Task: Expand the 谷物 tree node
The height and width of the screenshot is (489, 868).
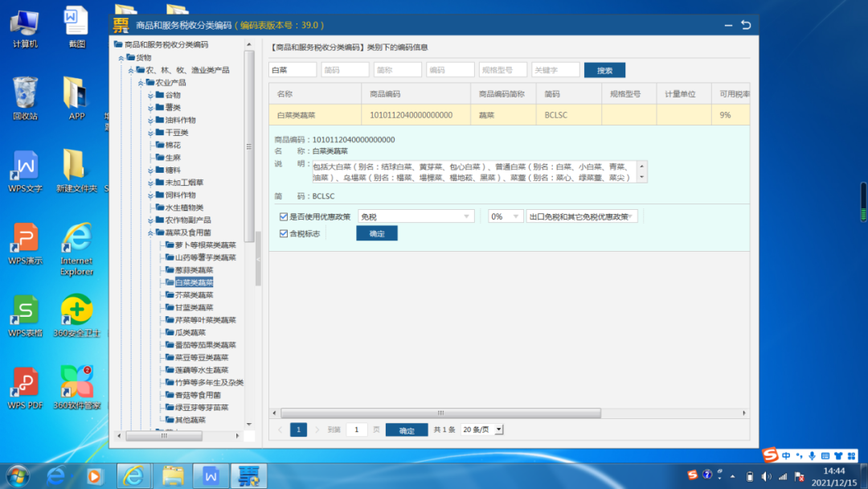Action: pos(150,95)
